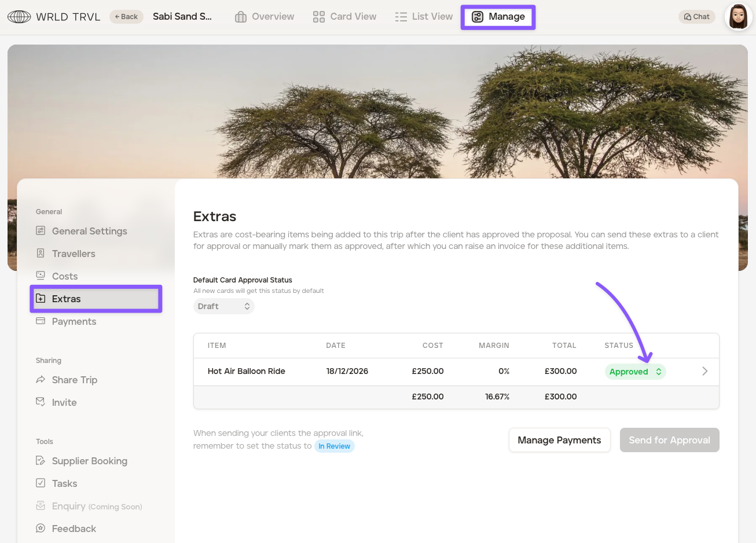Click the Payments card icon in sidebar

(41, 321)
